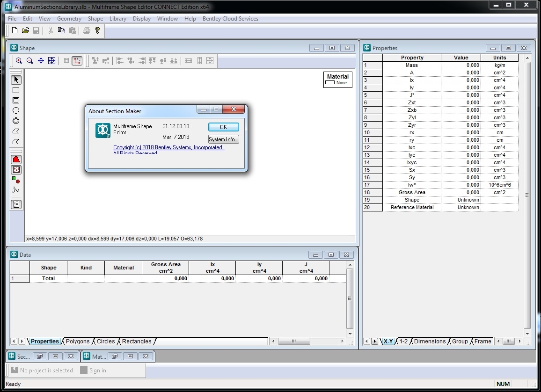Switch to the Dimensions tab in Properties

pos(430,341)
